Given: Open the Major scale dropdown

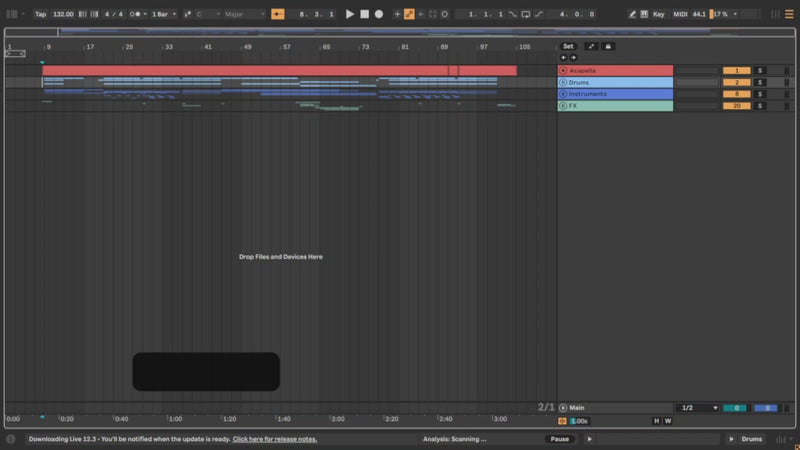Looking at the screenshot, I should [245, 14].
